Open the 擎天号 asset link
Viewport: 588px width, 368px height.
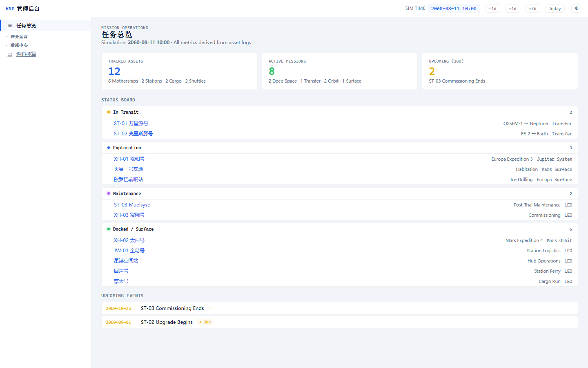click(121, 281)
